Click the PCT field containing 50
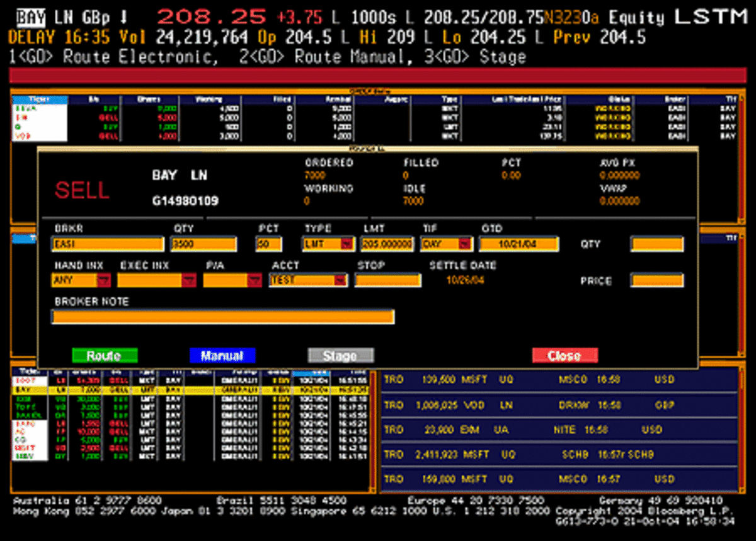This screenshot has width=756, height=541. coord(269,244)
